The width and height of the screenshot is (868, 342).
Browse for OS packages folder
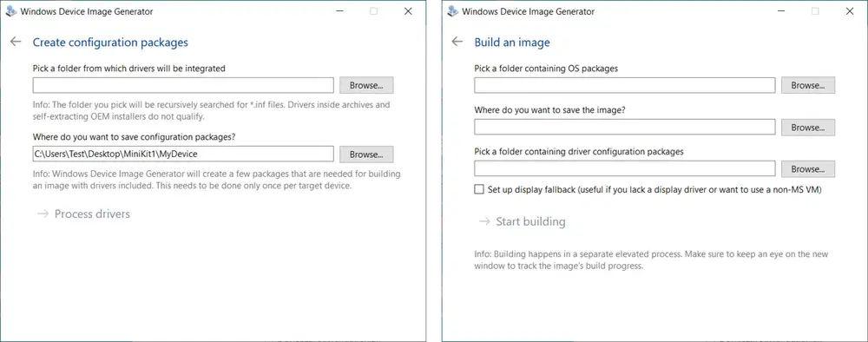coord(807,85)
